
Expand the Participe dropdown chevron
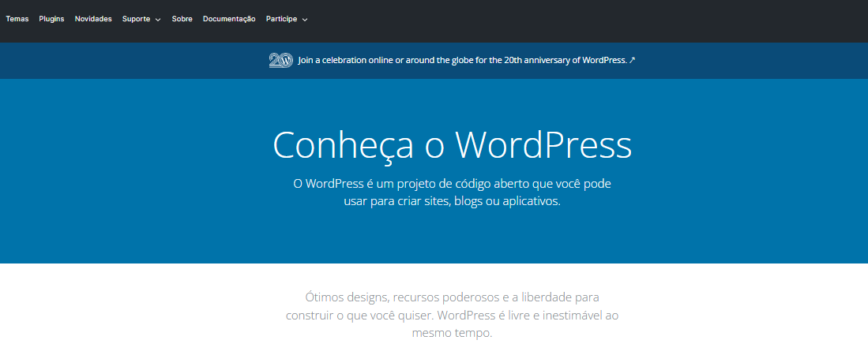click(x=304, y=20)
